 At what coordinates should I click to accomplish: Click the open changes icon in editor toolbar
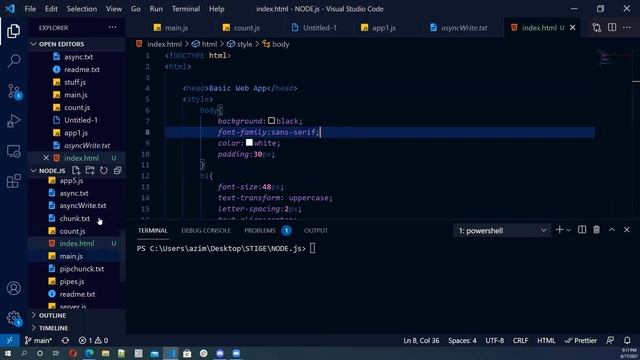point(597,27)
